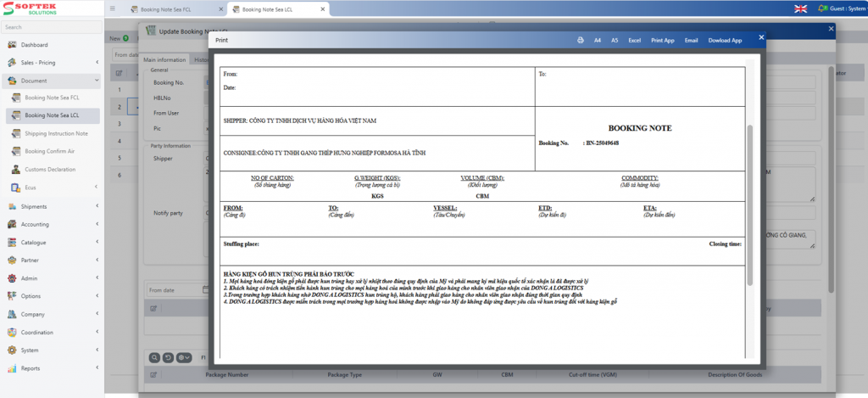Click Description Of Goods column header
The width and height of the screenshot is (868, 398).
click(x=735, y=375)
